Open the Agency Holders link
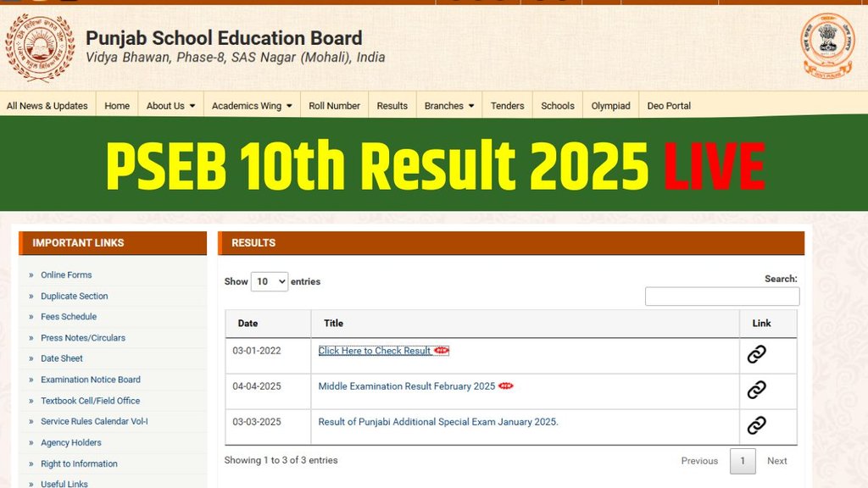The image size is (868, 488). [71, 442]
